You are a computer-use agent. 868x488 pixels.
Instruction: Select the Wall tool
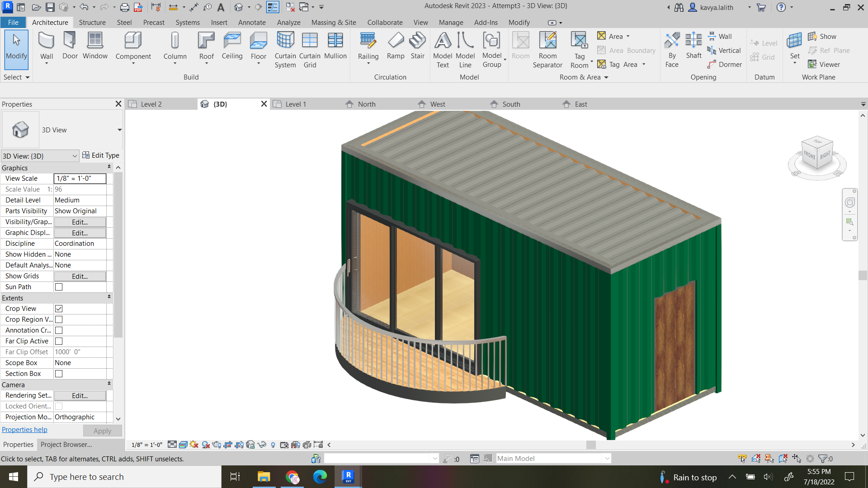(46, 45)
